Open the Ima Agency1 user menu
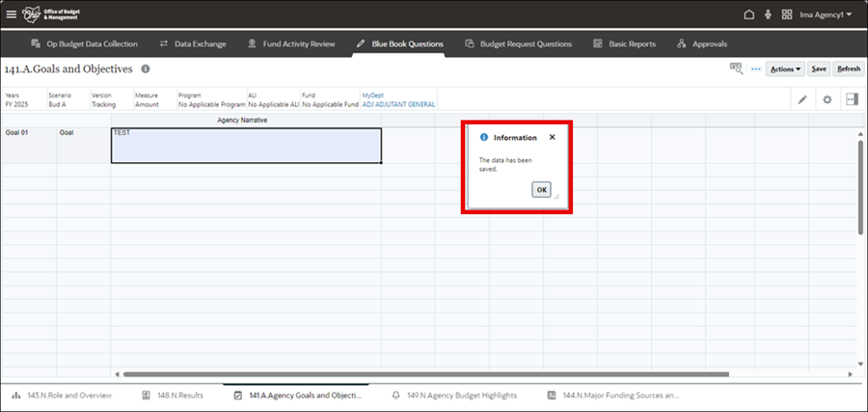This screenshot has width=868, height=412. (825, 14)
